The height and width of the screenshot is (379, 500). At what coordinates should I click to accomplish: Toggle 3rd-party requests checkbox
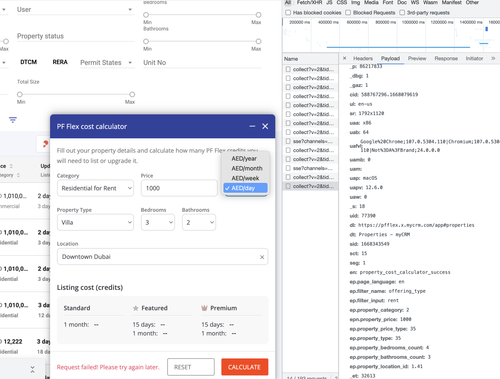402,13
